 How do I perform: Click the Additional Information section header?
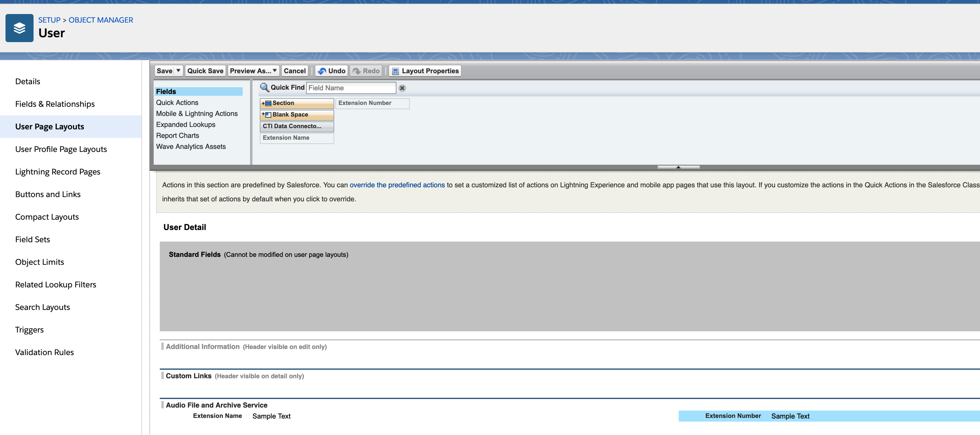pos(203,347)
